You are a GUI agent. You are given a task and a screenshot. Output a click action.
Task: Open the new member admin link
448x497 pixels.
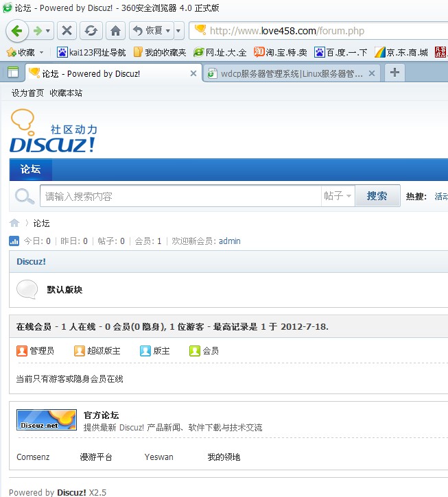pos(229,241)
